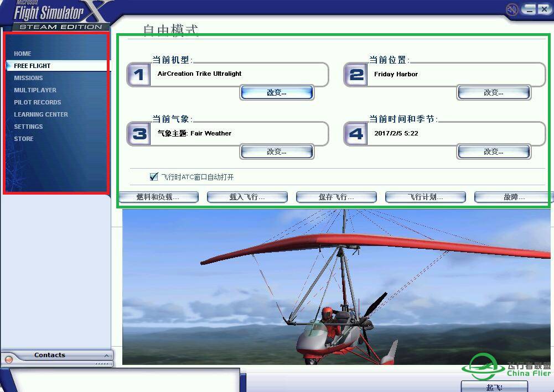
Task: Open fuel and payload (燃料和负载) dialog
Action: point(158,197)
